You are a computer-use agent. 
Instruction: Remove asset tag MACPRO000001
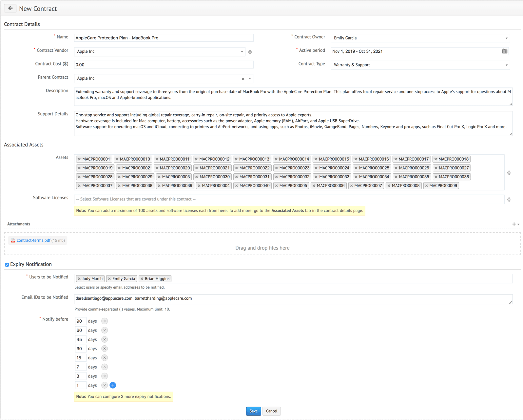(x=79, y=159)
